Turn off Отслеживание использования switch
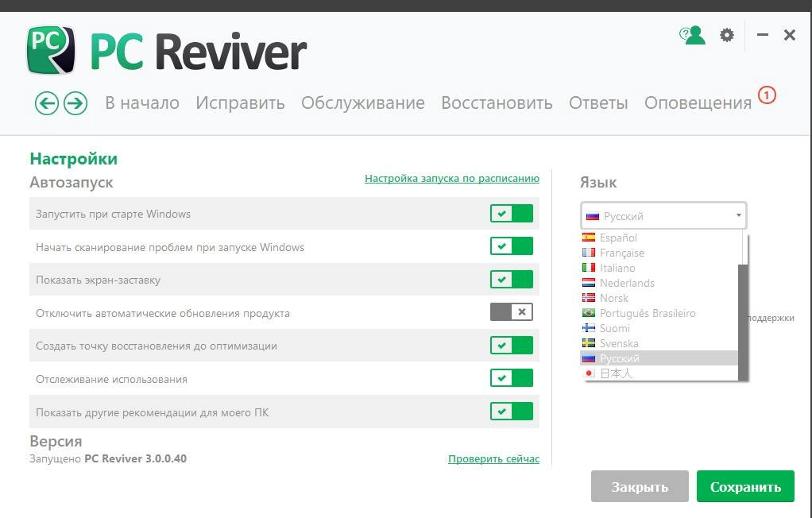812x518 pixels. click(x=512, y=378)
